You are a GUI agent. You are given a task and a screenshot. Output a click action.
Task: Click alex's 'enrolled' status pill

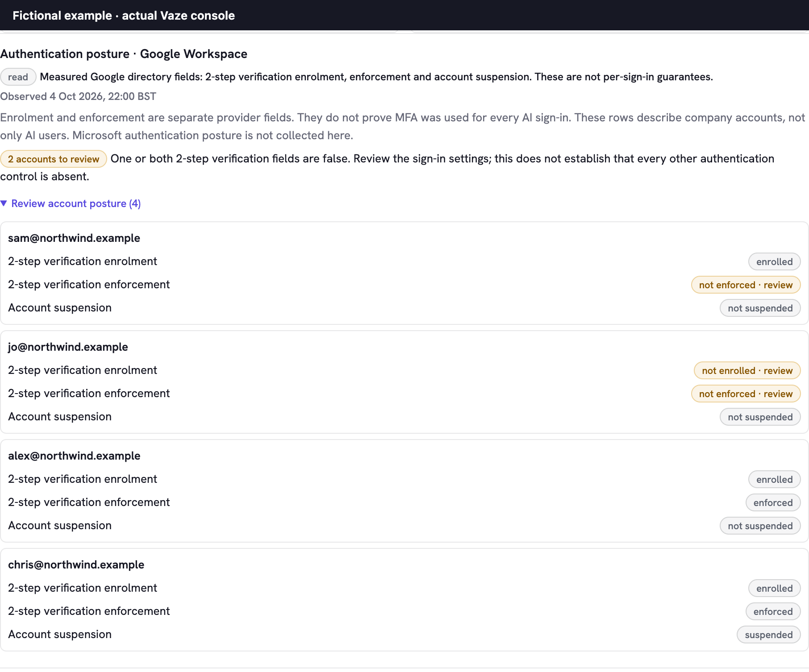[x=774, y=479]
